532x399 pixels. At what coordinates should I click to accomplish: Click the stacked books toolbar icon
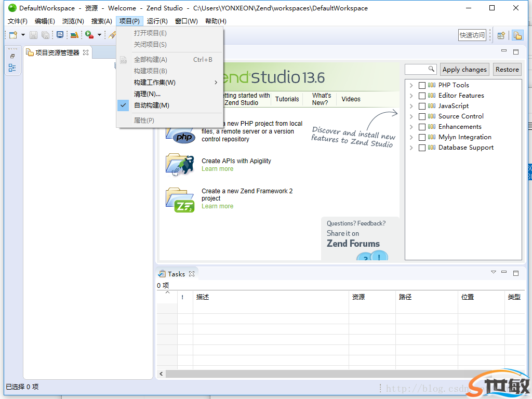74,35
